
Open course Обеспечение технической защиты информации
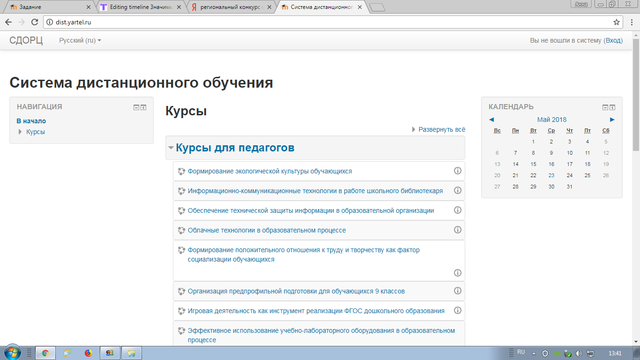[311, 211]
